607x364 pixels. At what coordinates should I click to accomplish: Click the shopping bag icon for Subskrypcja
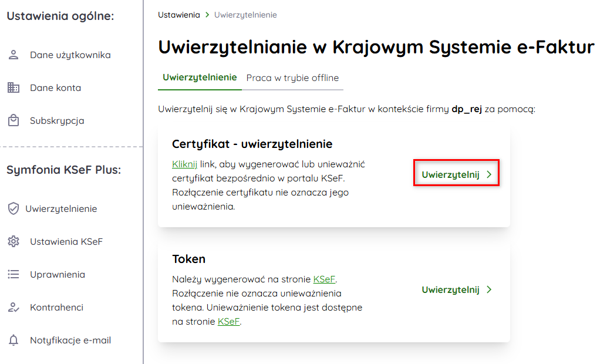(14, 121)
